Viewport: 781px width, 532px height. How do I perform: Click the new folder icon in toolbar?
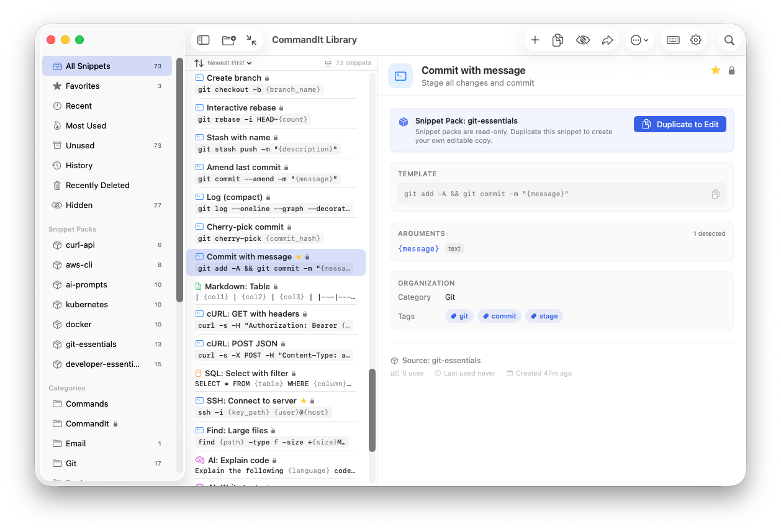coord(228,40)
